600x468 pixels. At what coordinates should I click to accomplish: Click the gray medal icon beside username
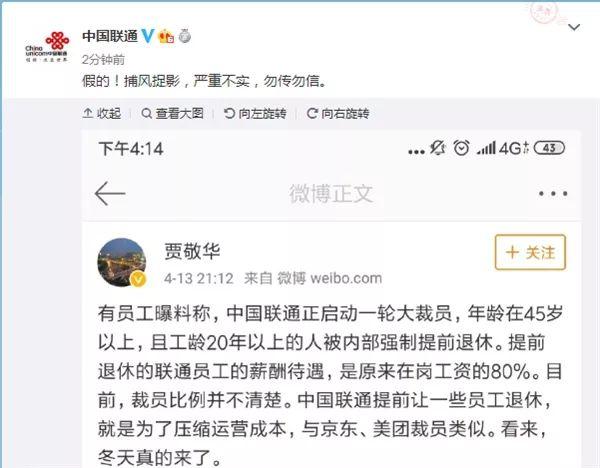click(x=185, y=36)
